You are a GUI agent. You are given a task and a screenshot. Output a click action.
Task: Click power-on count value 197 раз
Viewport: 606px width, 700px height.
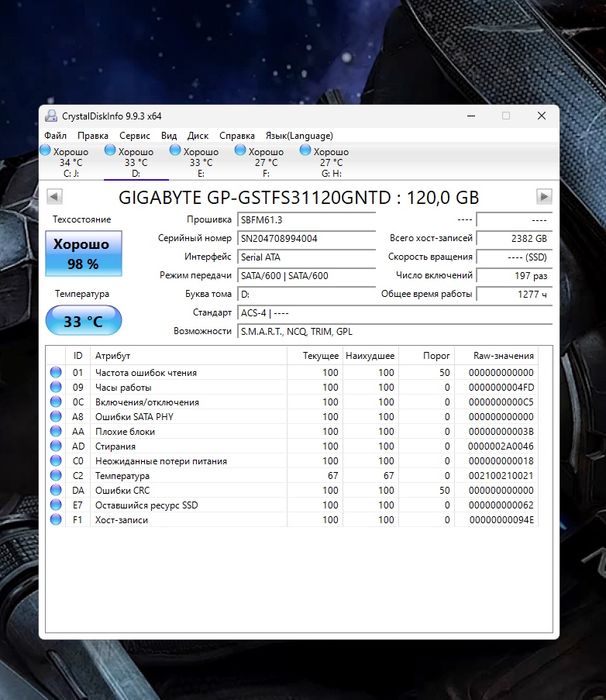[514, 275]
